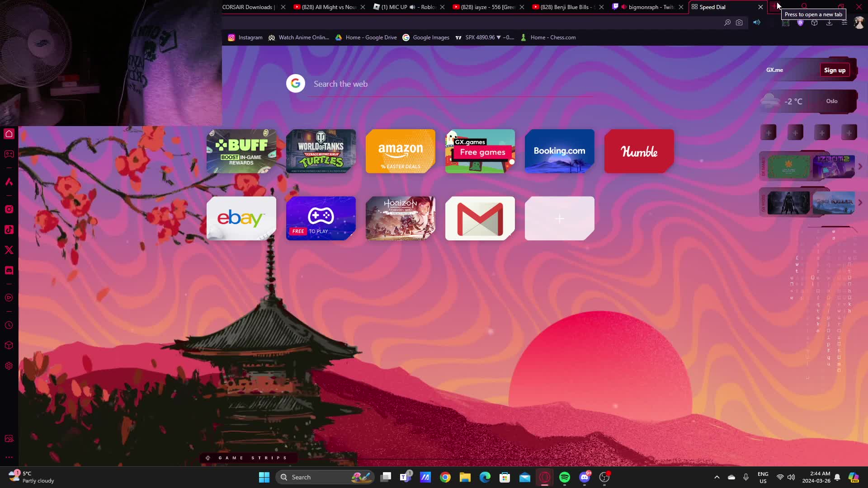
Task: Click the blue speaker audio icon
Action: [x=757, y=22]
